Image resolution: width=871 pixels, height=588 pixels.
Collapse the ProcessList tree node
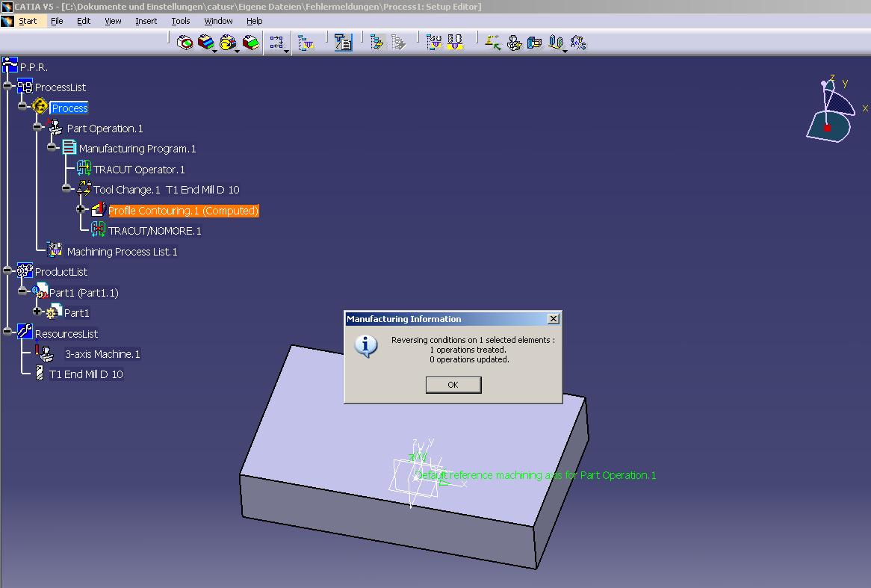pos(7,86)
